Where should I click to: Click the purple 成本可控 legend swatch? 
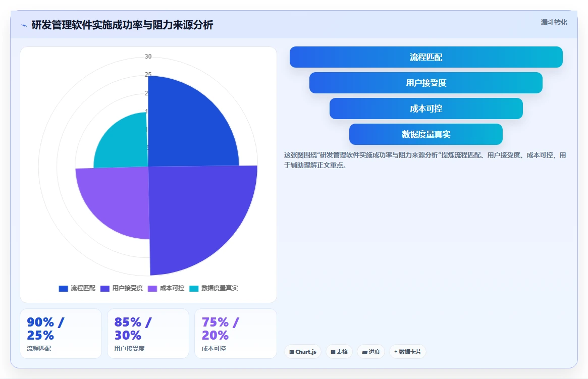click(x=152, y=288)
